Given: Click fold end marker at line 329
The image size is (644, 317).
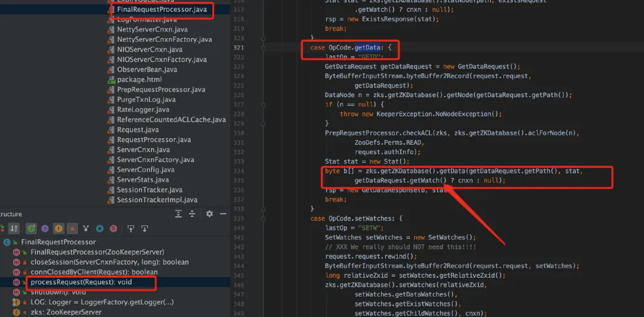Looking at the screenshot, I should [263, 123].
